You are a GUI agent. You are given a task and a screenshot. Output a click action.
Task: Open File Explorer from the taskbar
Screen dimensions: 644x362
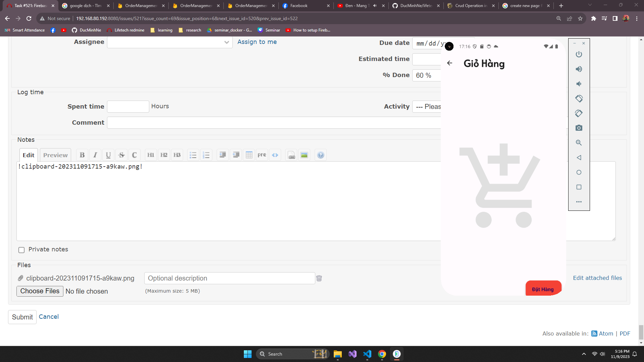pos(337,354)
